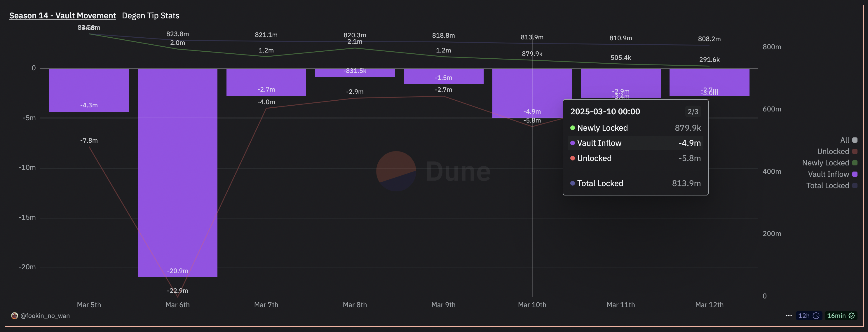Click the Newly Locked 879.9k tooltip row

[635, 128]
